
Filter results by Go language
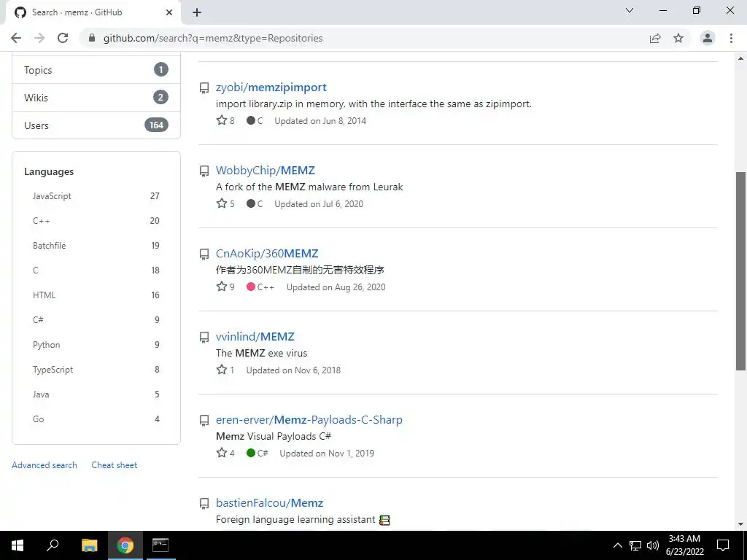(96, 419)
